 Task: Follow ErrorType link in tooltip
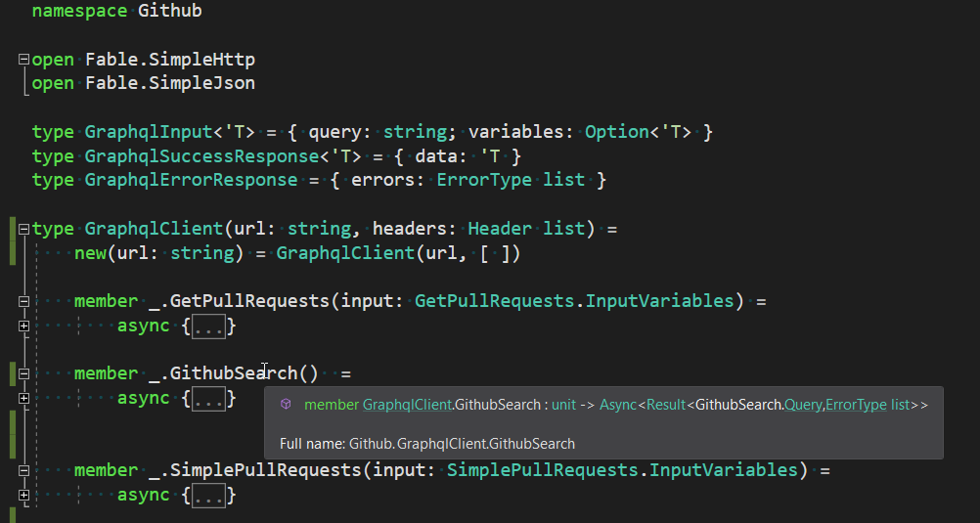[x=856, y=405]
